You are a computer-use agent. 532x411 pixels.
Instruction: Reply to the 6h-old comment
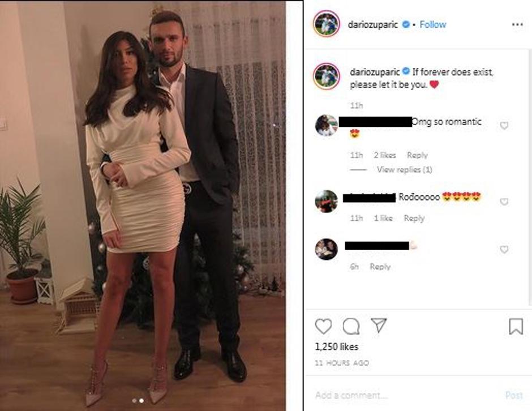click(380, 267)
